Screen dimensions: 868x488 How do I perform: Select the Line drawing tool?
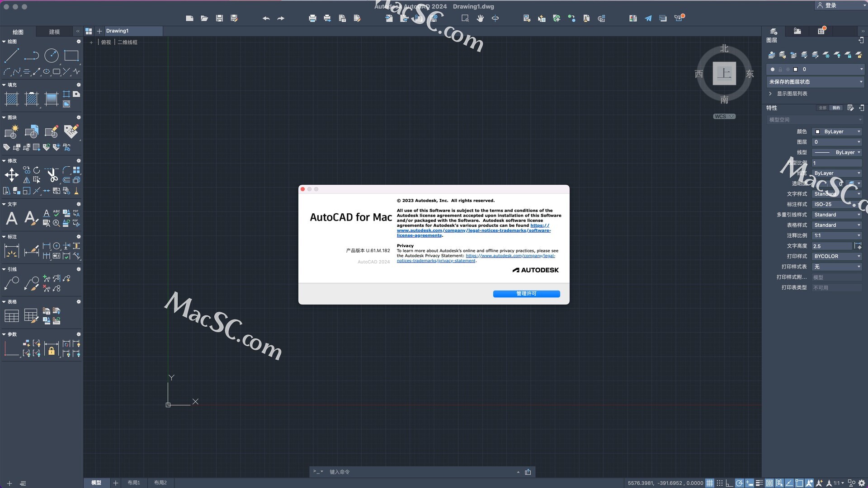[x=12, y=56]
